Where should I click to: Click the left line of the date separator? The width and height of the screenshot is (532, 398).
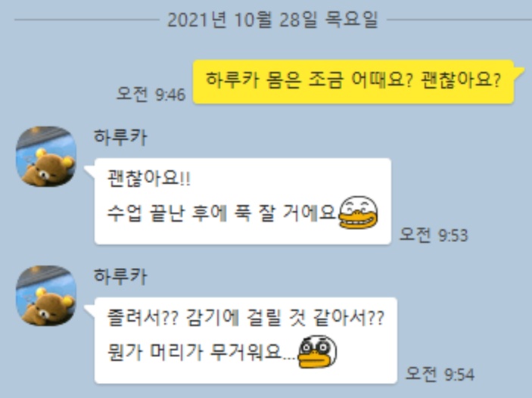point(87,20)
